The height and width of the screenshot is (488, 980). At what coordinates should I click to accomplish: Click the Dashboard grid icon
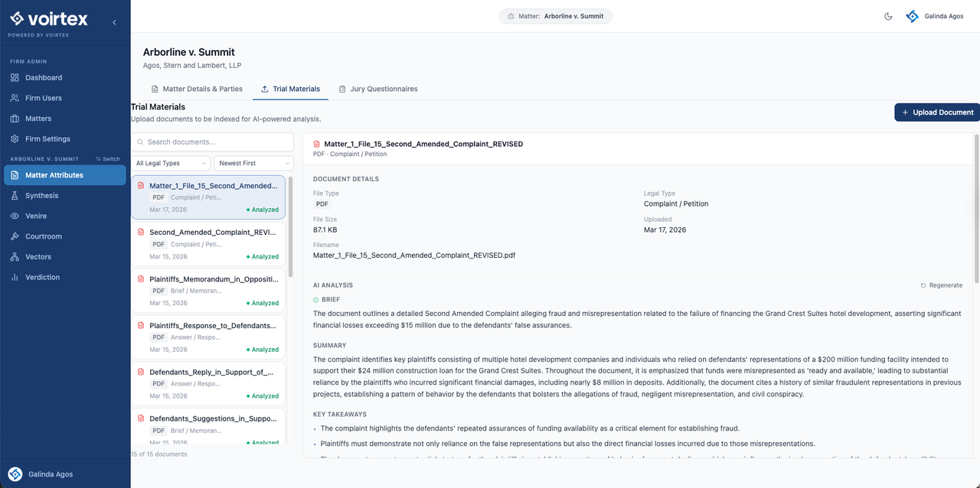[15, 77]
